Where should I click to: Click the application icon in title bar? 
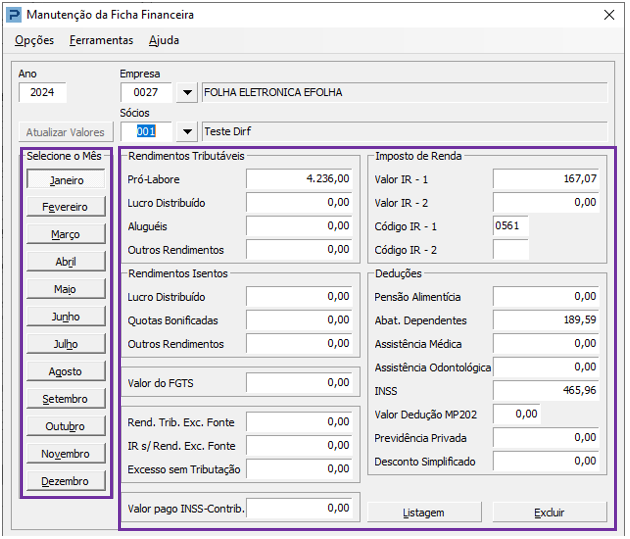(14, 15)
